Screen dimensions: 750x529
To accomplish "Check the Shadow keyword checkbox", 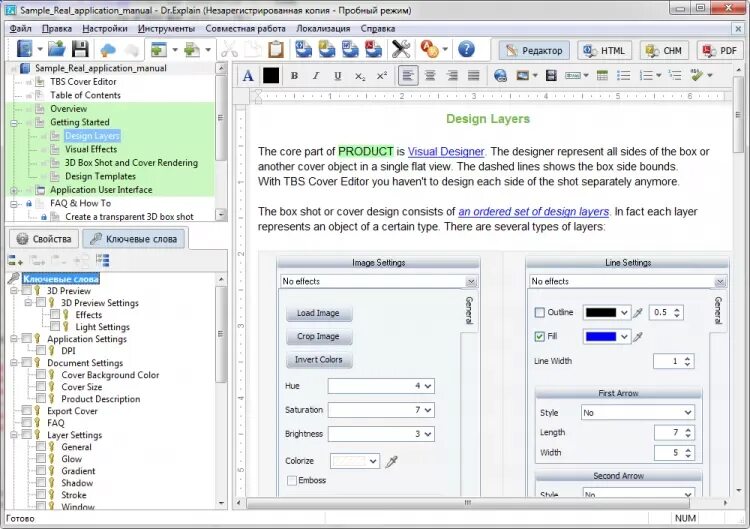I will click(x=41, y=482).
